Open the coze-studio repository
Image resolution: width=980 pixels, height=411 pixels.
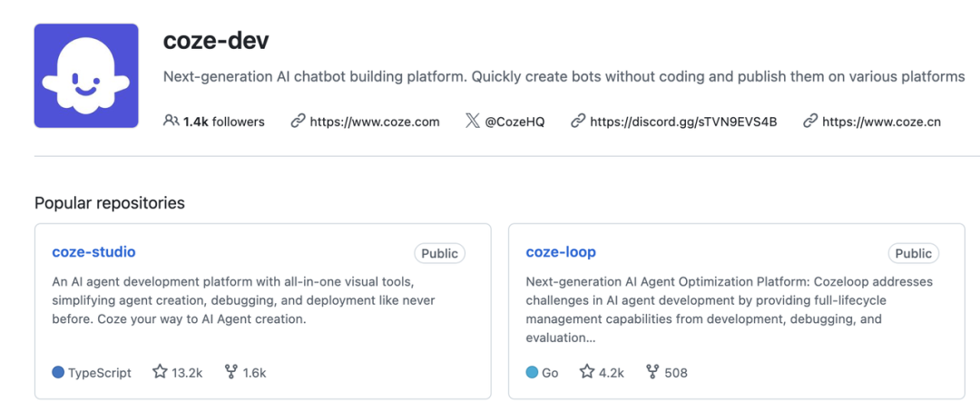pos(93,251)
